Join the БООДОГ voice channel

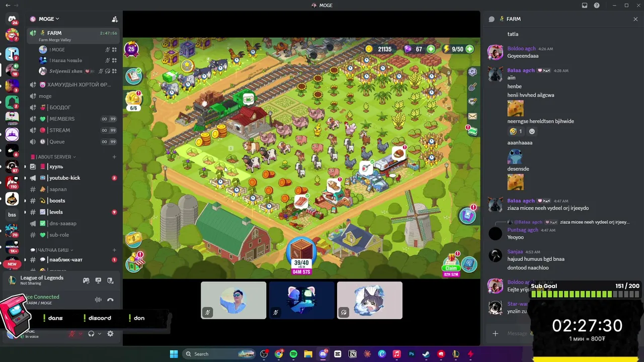(x=73, y=107)
